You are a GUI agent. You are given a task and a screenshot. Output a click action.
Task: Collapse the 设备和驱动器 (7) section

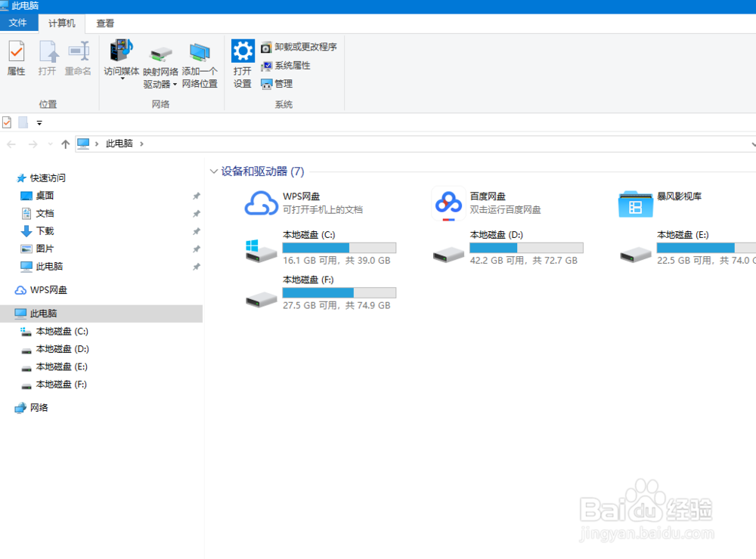coord(214,171)
